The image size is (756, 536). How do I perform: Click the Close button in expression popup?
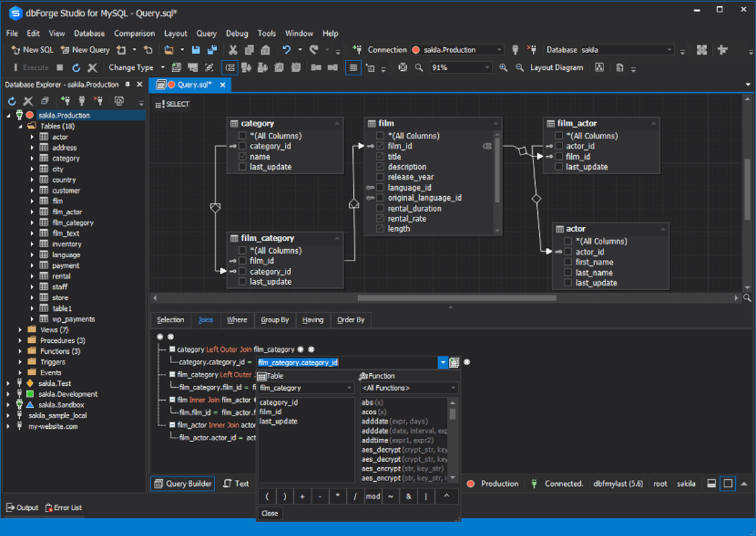coord(270,513)
